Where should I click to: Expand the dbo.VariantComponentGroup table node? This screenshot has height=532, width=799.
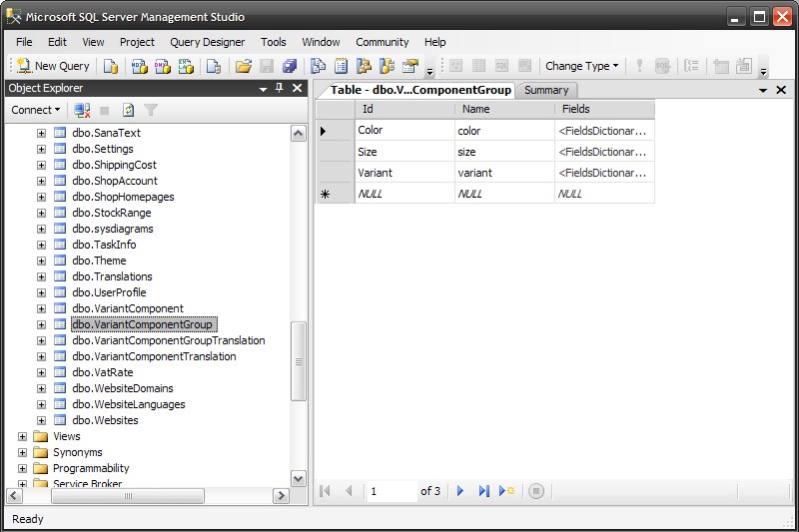point(41,324)
